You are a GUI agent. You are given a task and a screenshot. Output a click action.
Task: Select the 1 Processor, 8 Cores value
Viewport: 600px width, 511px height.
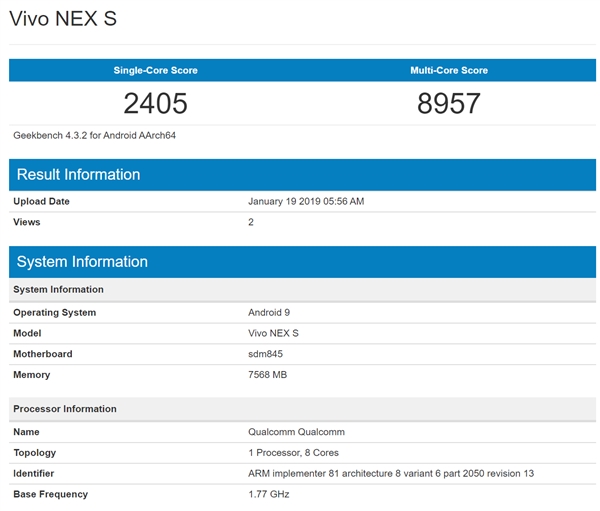coord(293,453)
